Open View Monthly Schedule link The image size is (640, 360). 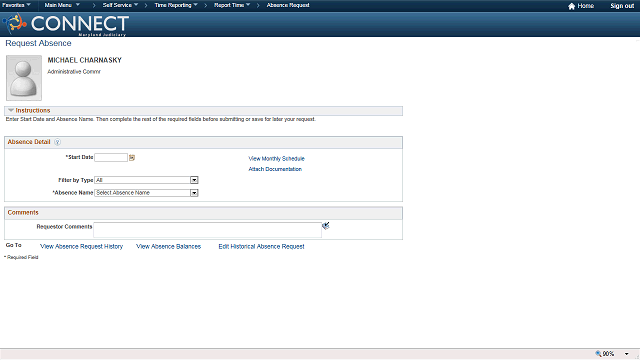[276, 158]
